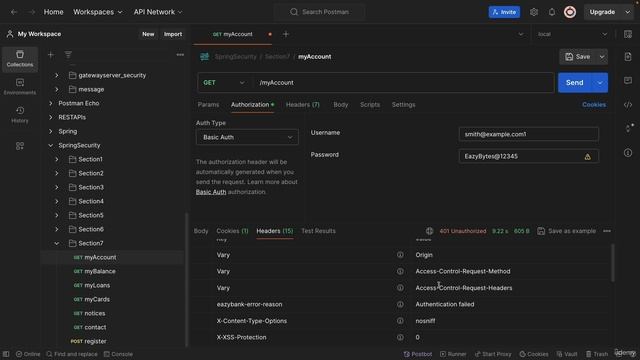
Task: Open the settings gear icon
Action: click(x=534, y=12)
